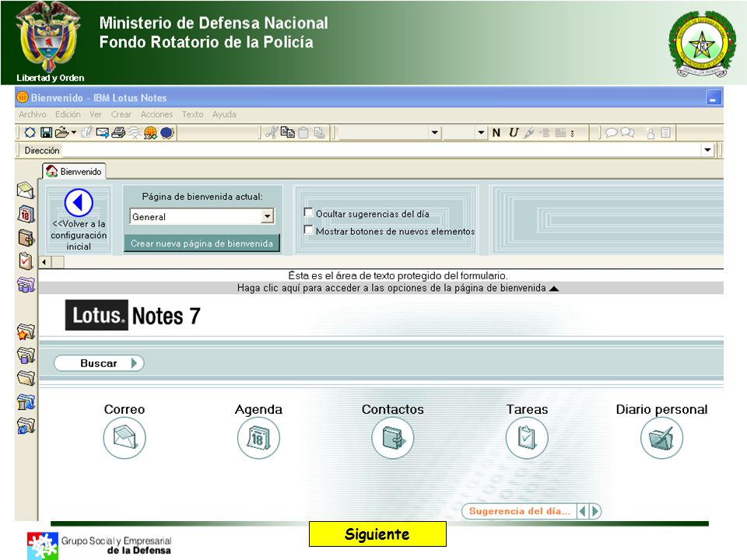This screenshot has height=560, width=747.
Task: Open the Texto menu
Action: coord(192,114)
